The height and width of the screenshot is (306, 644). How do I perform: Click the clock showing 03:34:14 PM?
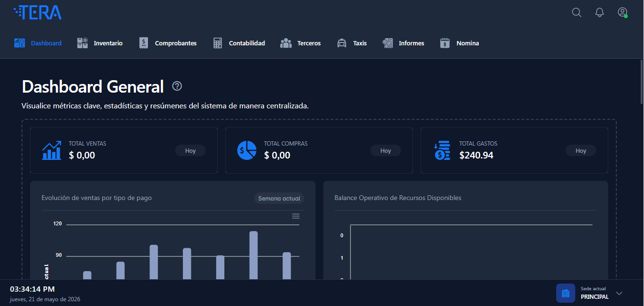click(32, 289)
